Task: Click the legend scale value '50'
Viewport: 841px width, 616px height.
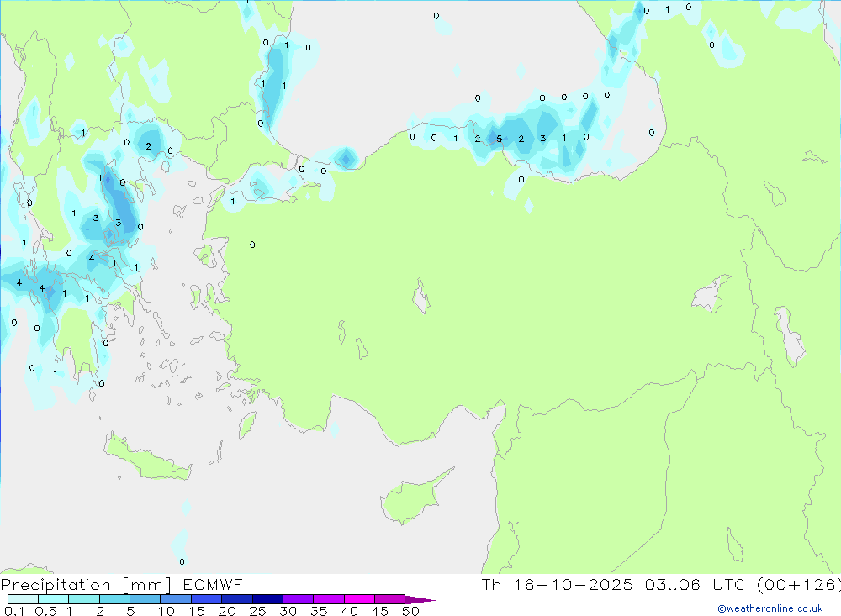Action: coord(411,611)
